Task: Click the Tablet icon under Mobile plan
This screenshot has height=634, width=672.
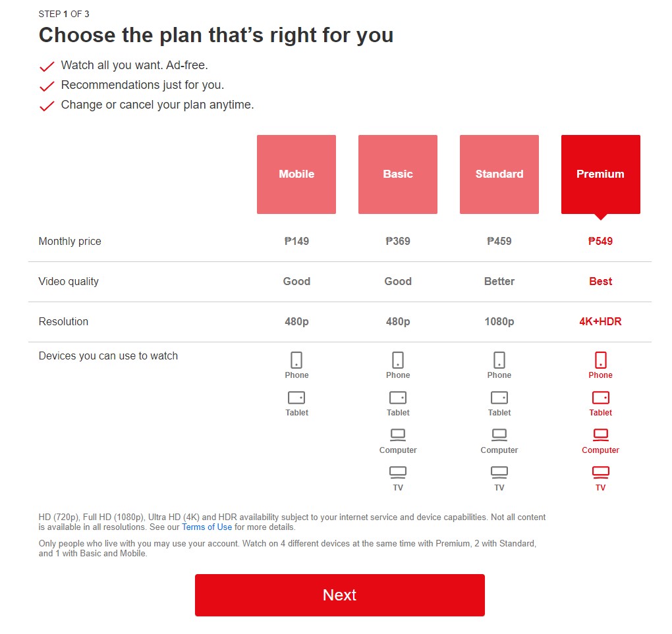Action: (x=296, y=398)
